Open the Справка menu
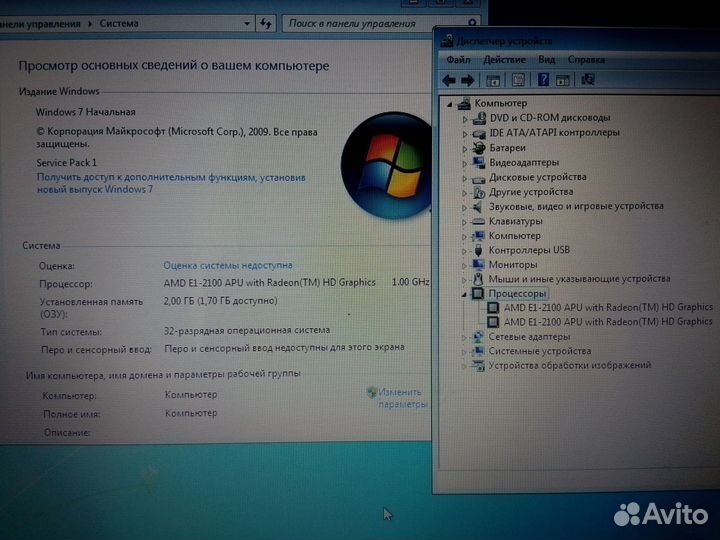The width and height of the screenshot is (720, 540). (x=586, y=60)
